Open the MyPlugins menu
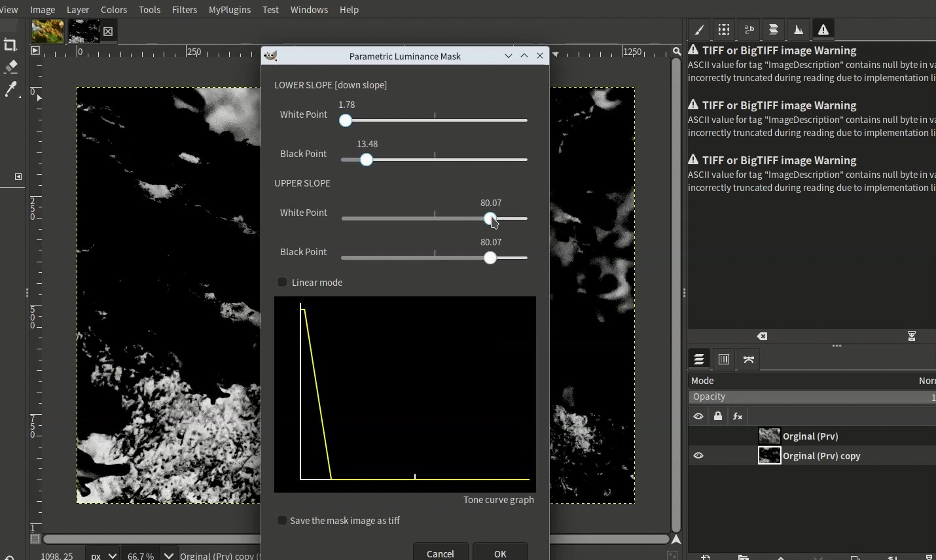Screen dimensions: 936x560 [x=229, y=10]
